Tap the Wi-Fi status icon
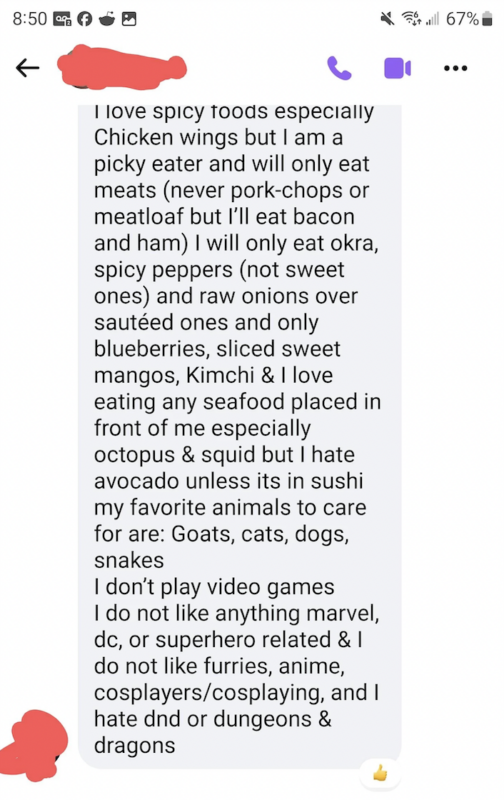This screenshot has height=800, width=504. (412, 19)
